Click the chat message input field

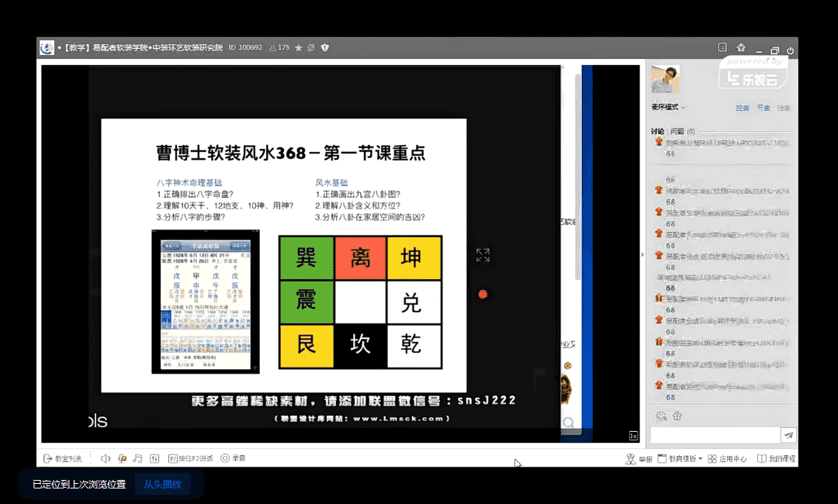pyautogui.click(x=714, y=435)
